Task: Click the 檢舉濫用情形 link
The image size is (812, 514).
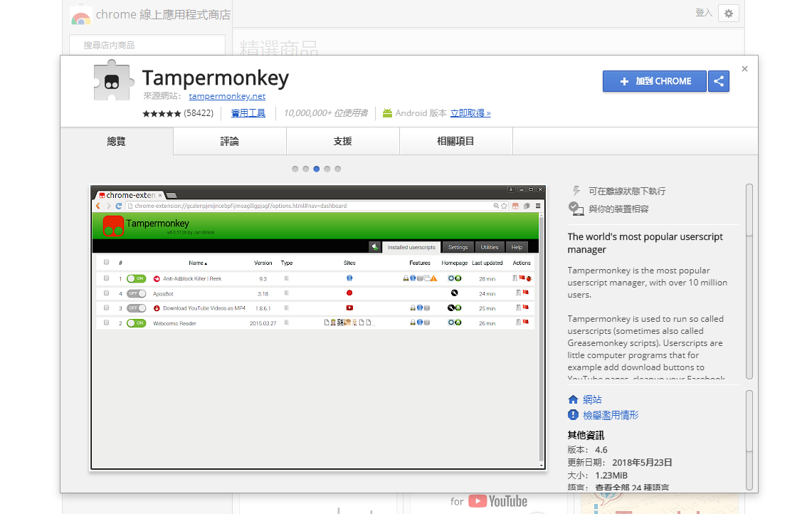Action: click(611, 415)
